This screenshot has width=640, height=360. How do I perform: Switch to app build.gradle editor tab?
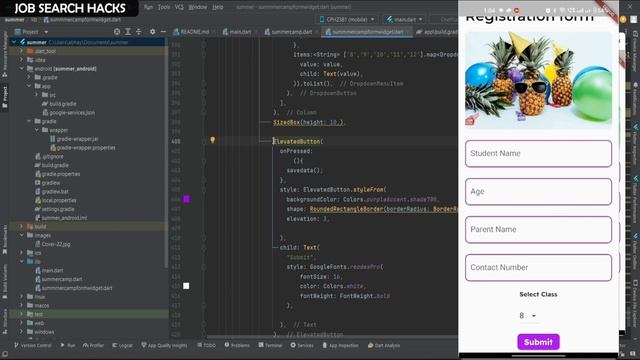point(437,31)
